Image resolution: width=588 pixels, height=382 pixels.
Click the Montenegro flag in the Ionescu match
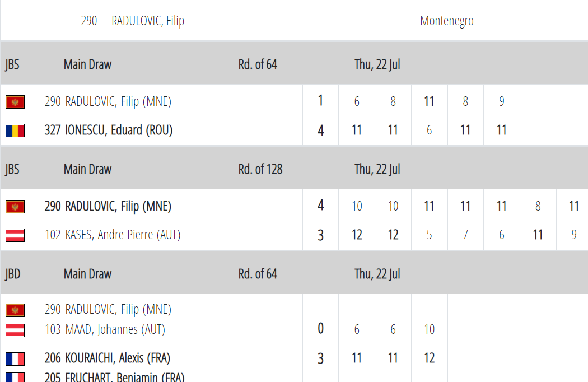(15, 102)
